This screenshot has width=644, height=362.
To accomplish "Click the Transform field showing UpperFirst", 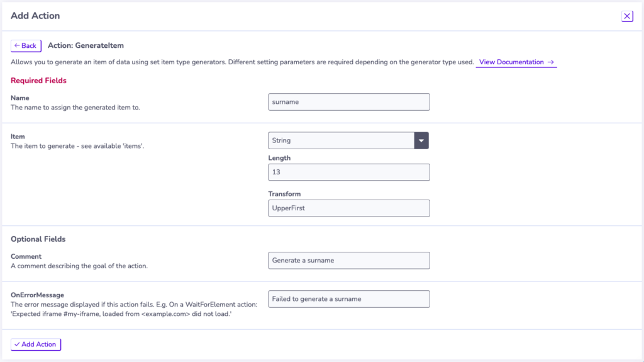I will point(349,208).
